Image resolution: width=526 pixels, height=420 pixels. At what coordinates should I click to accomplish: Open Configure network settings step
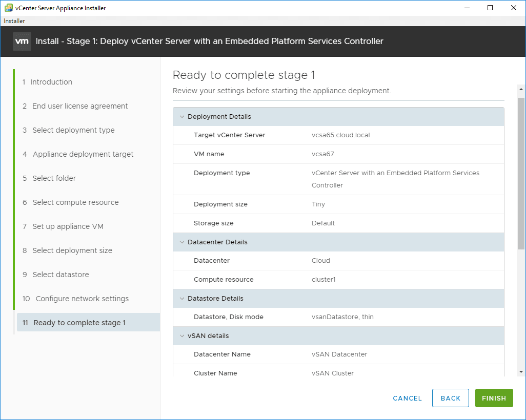tap(82, 299)
